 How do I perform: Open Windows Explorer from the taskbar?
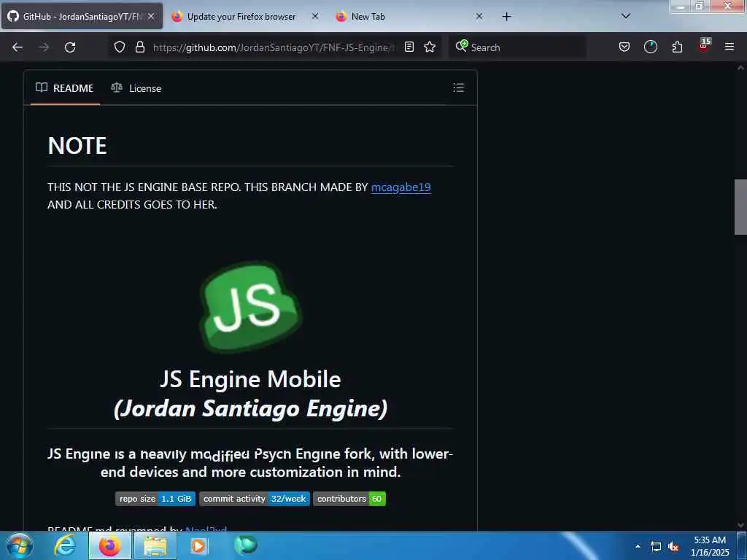[x=155, y=545]
